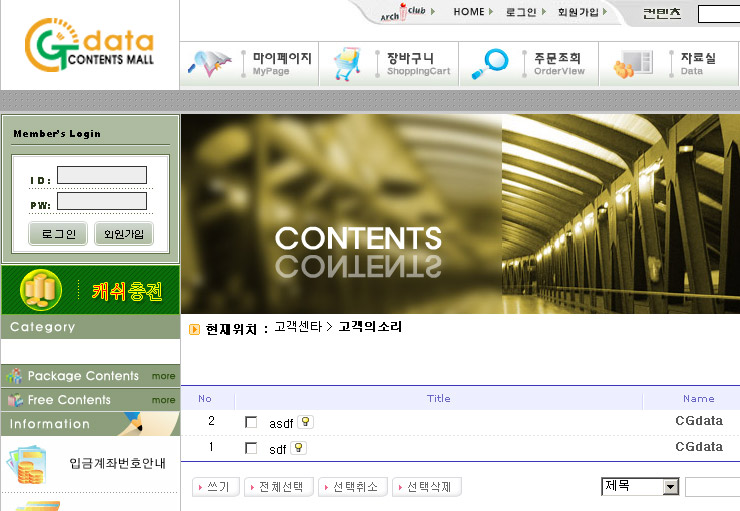Expand Package Contents via more
This screenshot has height=511, width=740.
click(x=163, y=377)
